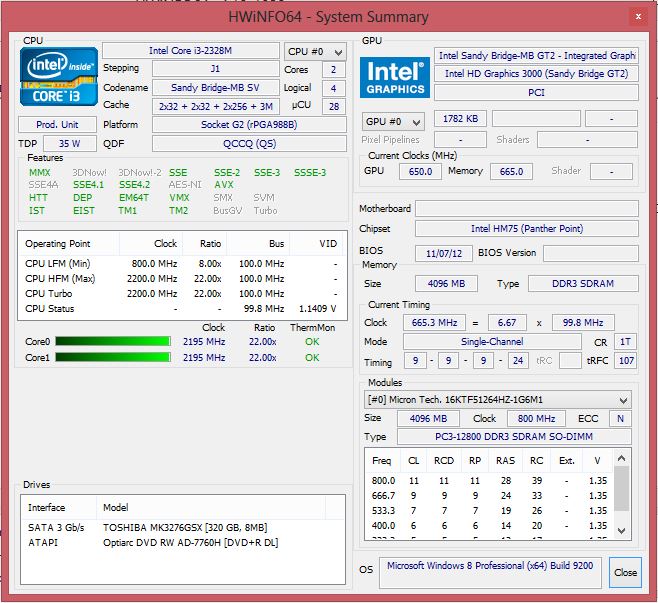Click the QCCQ (QS) QDF field
The image size is (658, 603).
[249, 144]
